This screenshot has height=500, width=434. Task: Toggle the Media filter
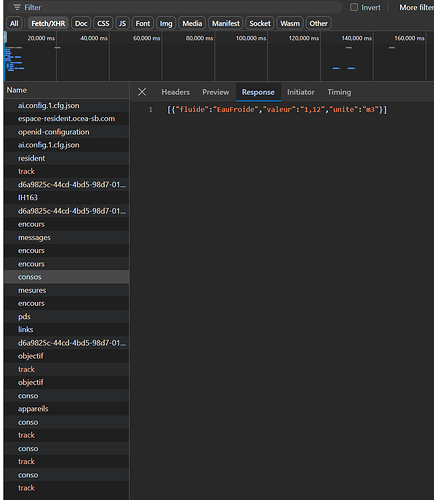click(x=192, y=23)
